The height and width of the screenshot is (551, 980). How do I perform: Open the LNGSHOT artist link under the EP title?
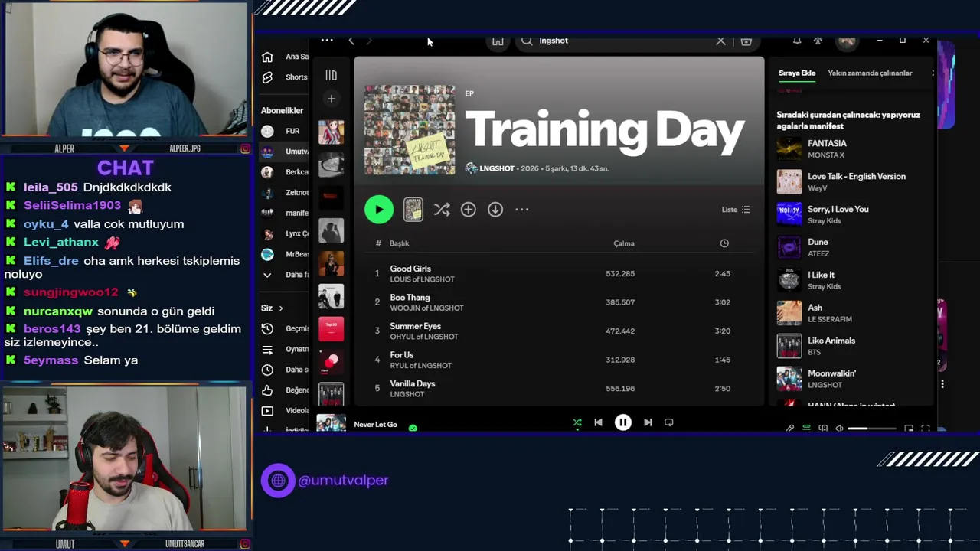click(497, 168)
